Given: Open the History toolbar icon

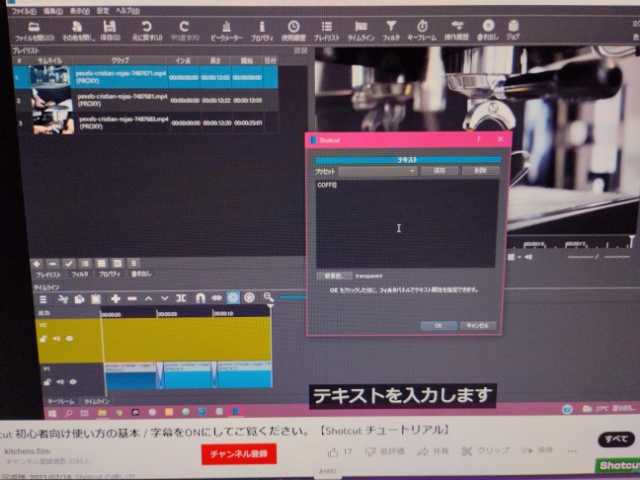Looking at the screenshot, I should click(x=294, y=28).
